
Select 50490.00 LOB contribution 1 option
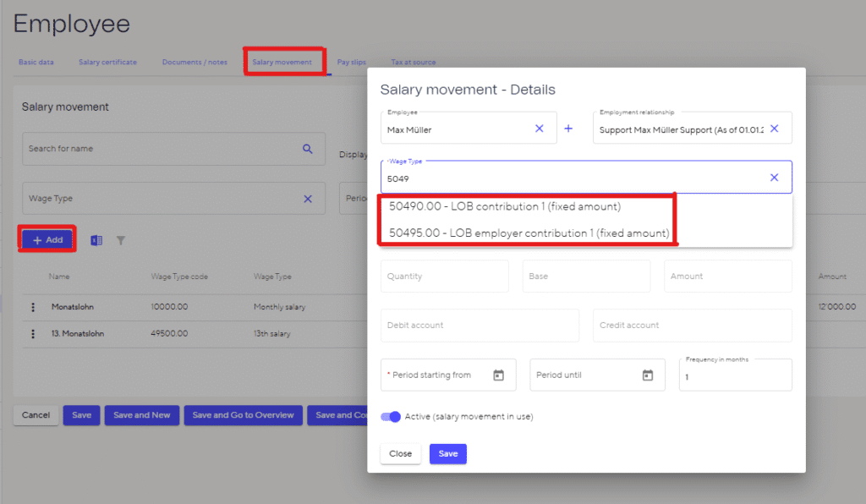tap(504, 206)
